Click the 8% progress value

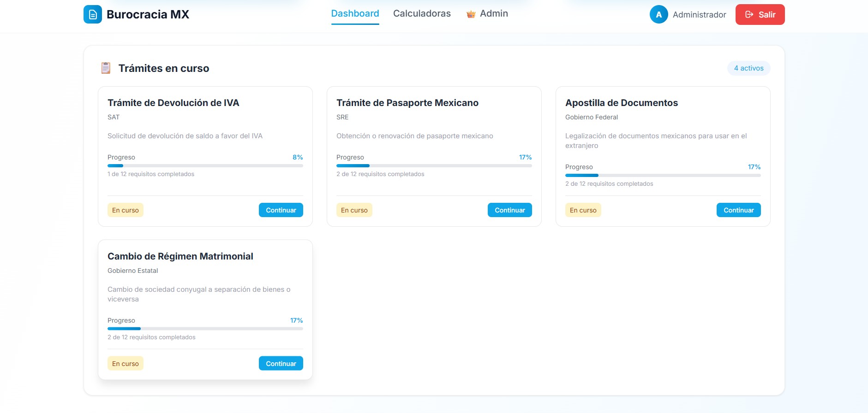pyautogui.click(x=298, y=157)
